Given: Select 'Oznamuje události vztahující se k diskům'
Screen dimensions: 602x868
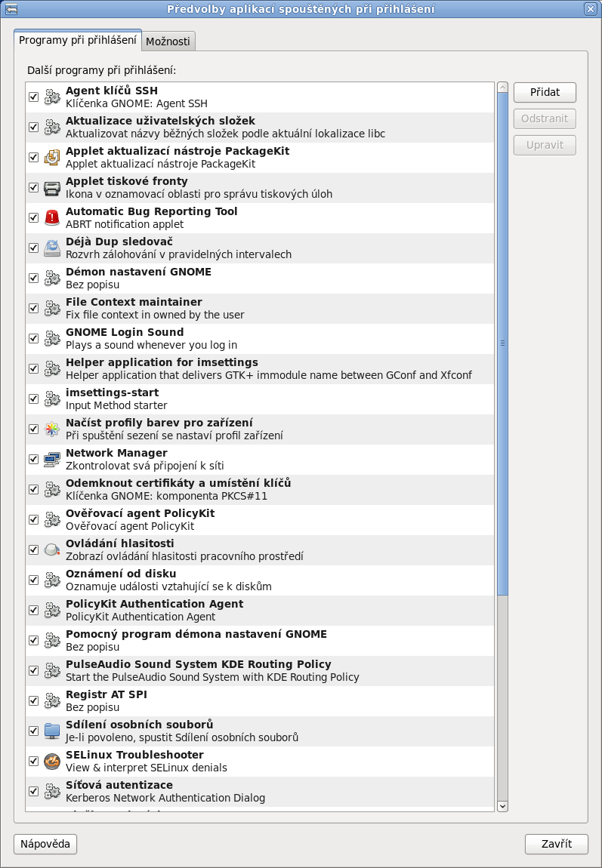Looking at the screenshot, I should point(169,586).
